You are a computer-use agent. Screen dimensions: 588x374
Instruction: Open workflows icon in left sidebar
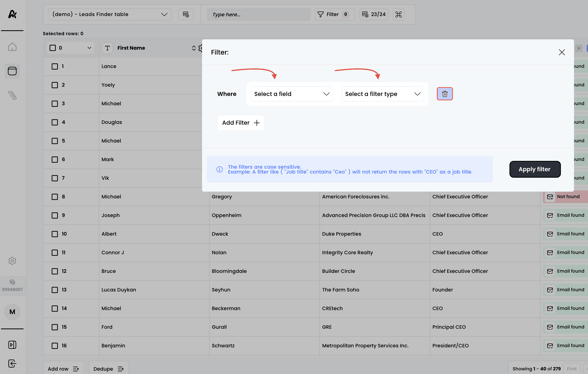pos(12,95)
